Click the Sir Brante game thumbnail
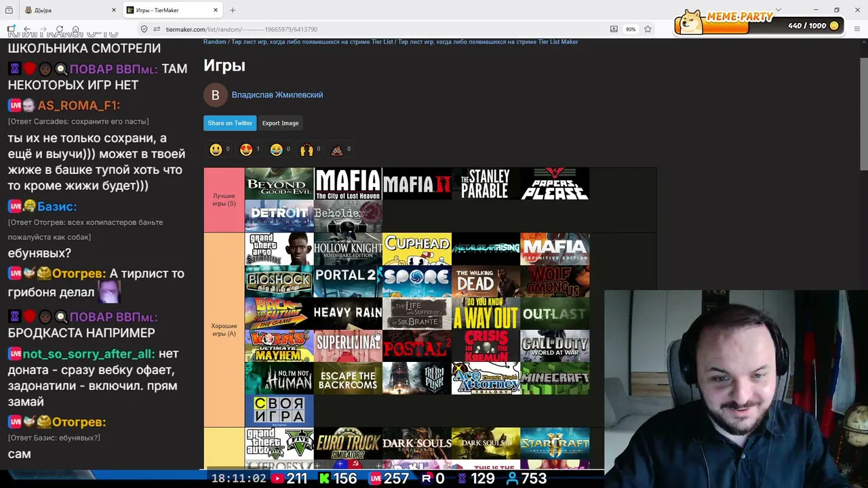The height and width of the screenshot is (488, 868). click(x=417, y=314)
